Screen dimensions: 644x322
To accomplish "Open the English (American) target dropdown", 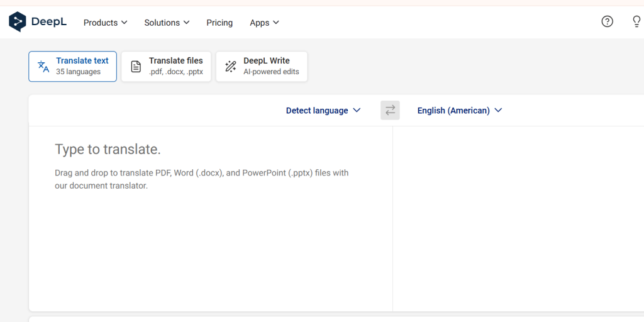I will 460,111.
